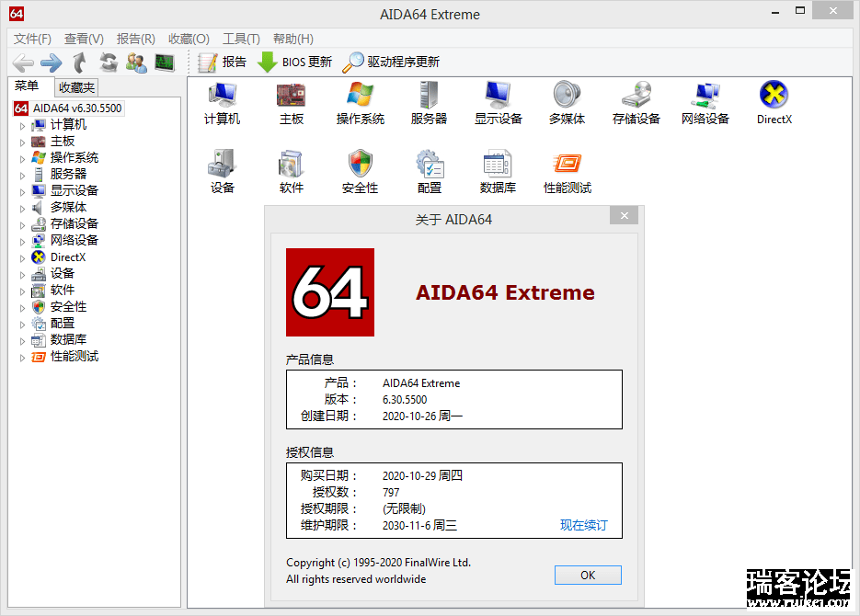Expand the 服务器 tree node arrow
The image size is (860, 616).
click(x=22, y=176)
